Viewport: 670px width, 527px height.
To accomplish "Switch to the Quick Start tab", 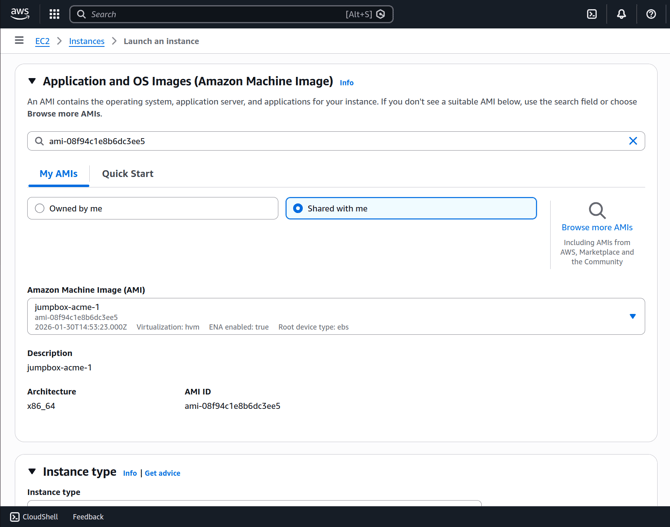I will (127, 174).
